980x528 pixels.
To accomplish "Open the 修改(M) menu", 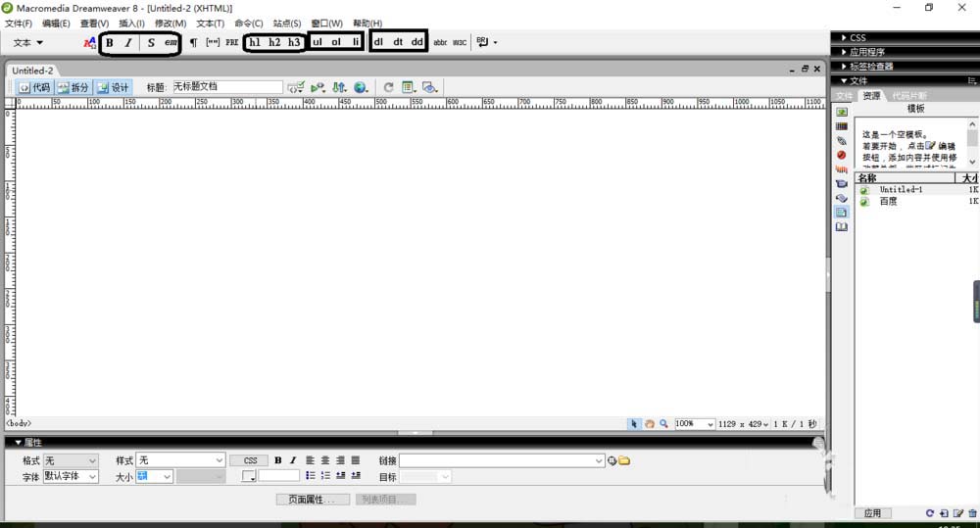I will (x=171, y=24).
